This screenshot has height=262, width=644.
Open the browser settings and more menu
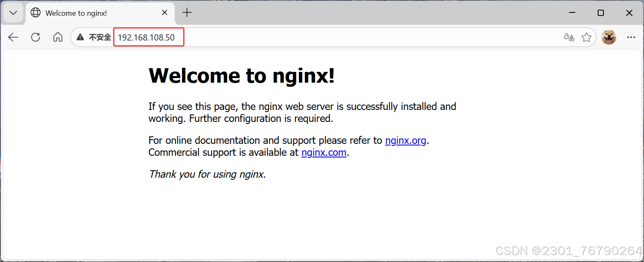pyautogui.click(x=631, y=37)
